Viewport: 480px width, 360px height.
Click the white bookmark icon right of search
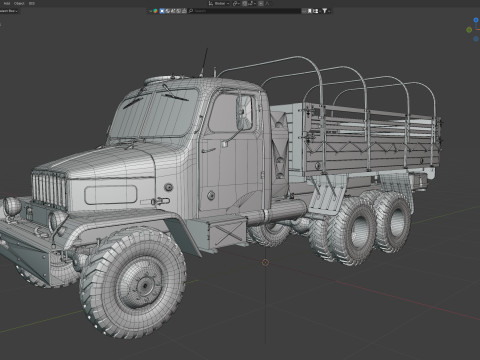(309, 11)
